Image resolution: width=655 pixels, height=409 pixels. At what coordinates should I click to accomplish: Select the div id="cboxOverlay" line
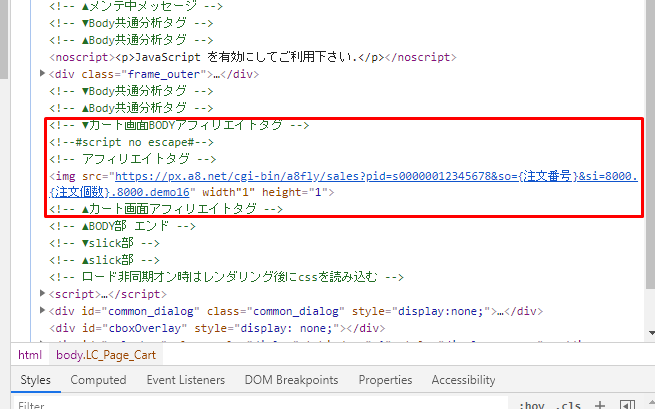click(x=217, y=328)
